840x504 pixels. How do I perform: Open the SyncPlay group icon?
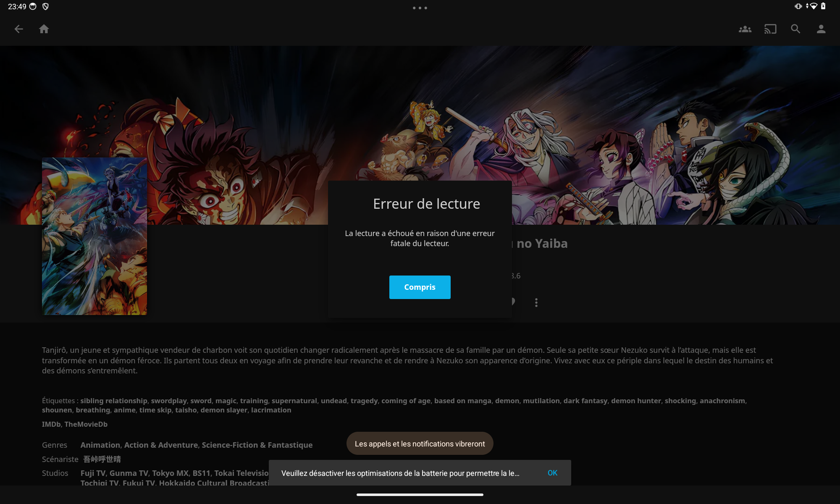745,29
